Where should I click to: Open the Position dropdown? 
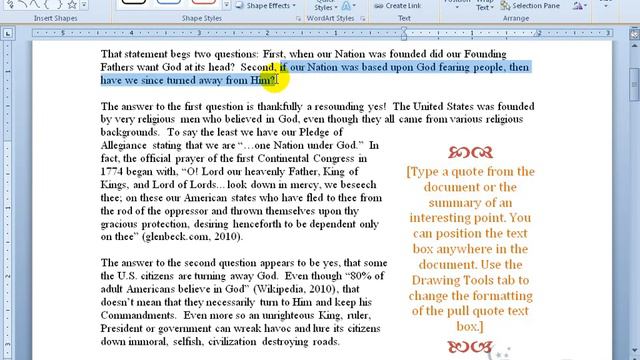coord(457,5)
